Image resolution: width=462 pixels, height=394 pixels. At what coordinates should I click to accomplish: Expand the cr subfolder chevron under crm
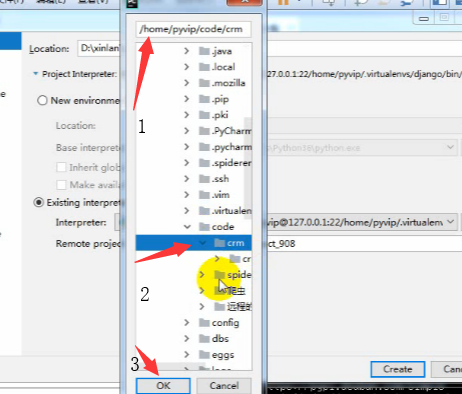pos(217,259)
